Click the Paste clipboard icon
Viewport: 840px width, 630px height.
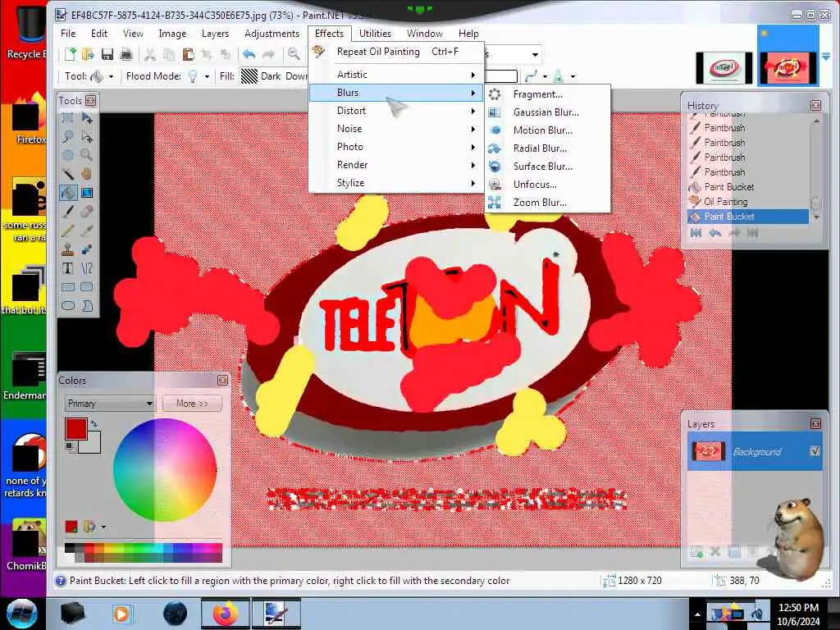188,54
